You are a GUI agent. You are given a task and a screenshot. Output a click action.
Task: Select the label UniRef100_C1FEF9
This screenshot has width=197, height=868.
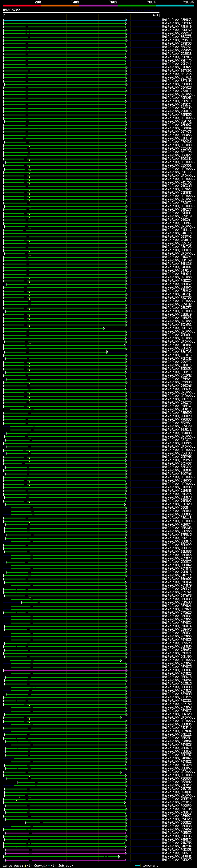[x=177, y=139]
